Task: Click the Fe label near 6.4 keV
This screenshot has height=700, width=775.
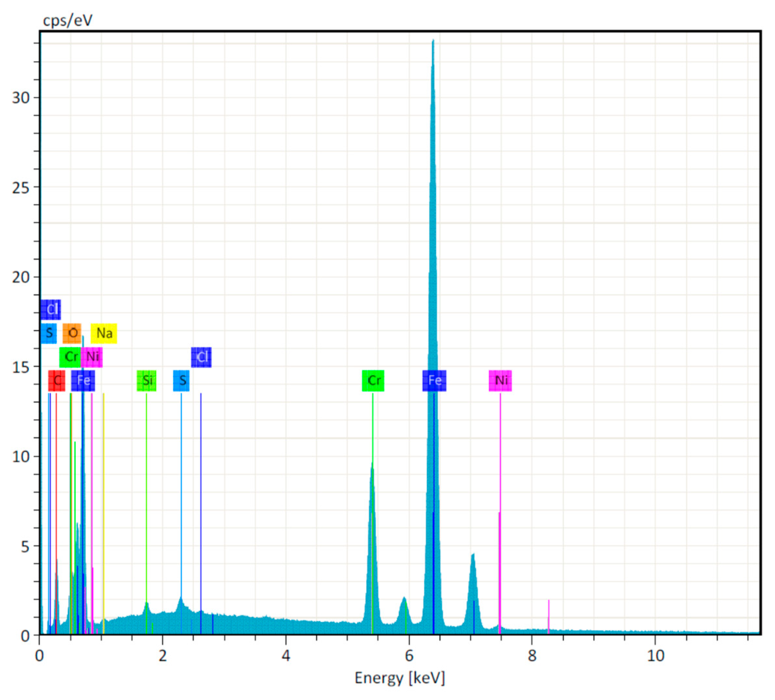Action: 434,381
